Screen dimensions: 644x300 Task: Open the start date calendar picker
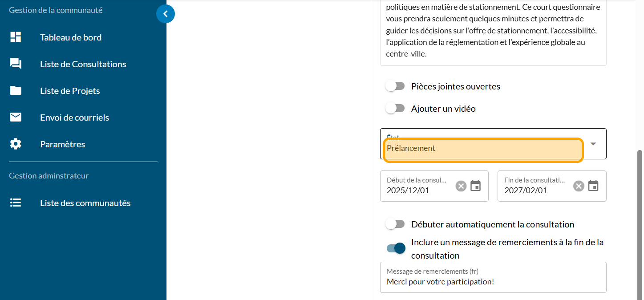476,186
